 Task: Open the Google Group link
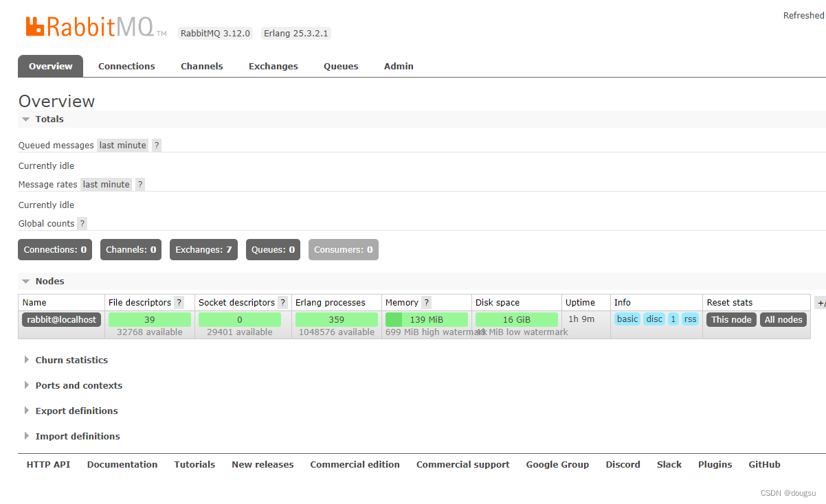pyautogui.click(x=557, y=465)
